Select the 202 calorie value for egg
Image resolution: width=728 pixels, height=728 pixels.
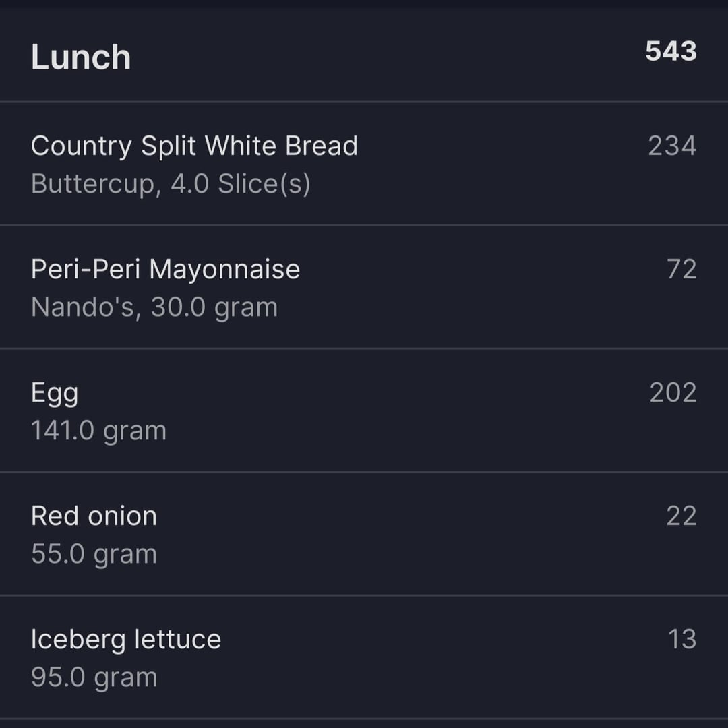pyautogui.click(x=673, y=393)
